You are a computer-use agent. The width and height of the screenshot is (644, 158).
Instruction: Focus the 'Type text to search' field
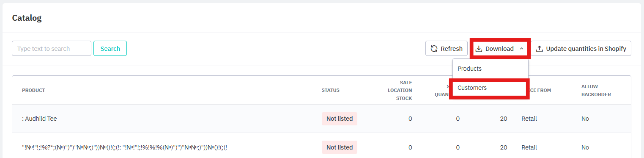coord(52,48)
